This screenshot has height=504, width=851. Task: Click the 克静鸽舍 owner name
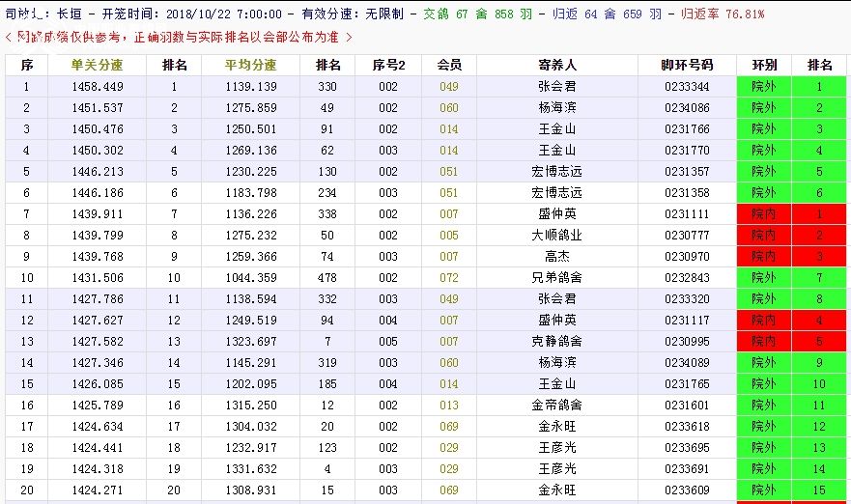pos(556,342)
